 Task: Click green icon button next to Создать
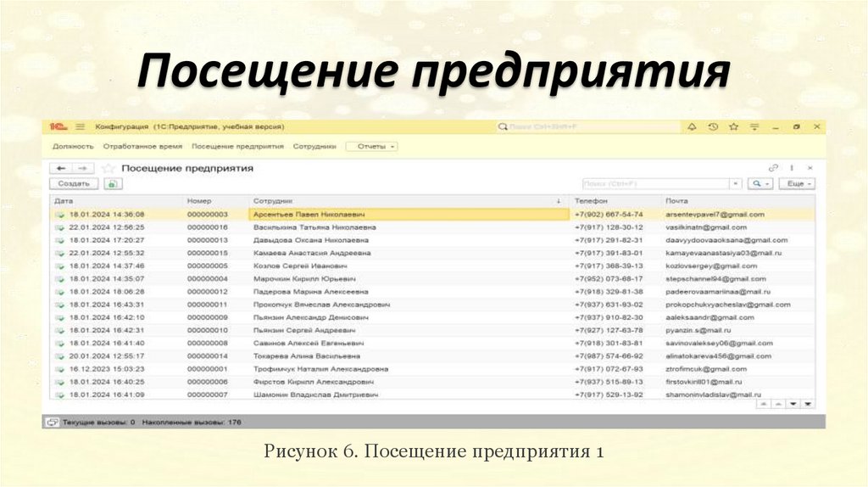click(x=113, y=184)
